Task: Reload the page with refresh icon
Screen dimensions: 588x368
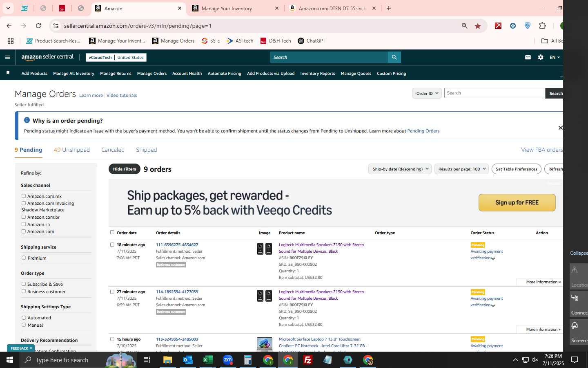Action: [38, 26]
